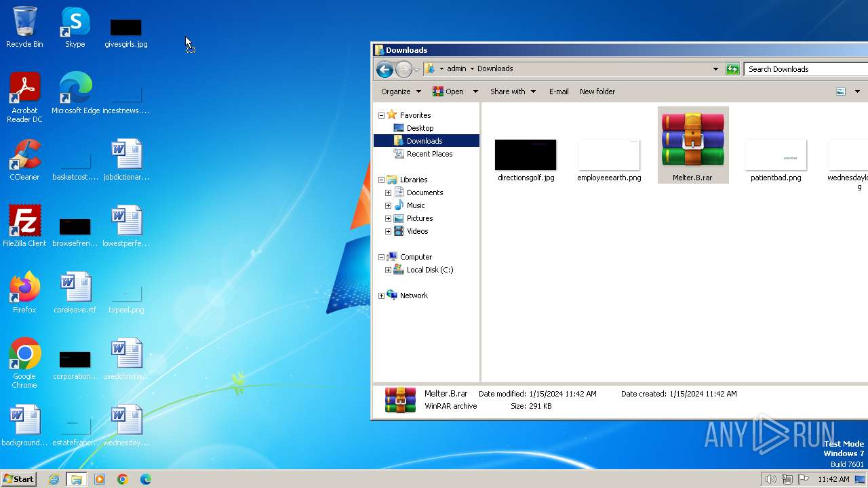Launch Skype from the desktop
868x488 pixels.
tap(75, 27)
